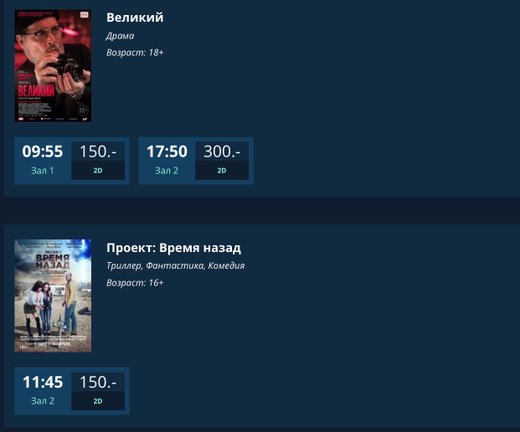520x432 pixels.
Task: Select the 09:55 showtime for Великий
Action: click(42, 151)
